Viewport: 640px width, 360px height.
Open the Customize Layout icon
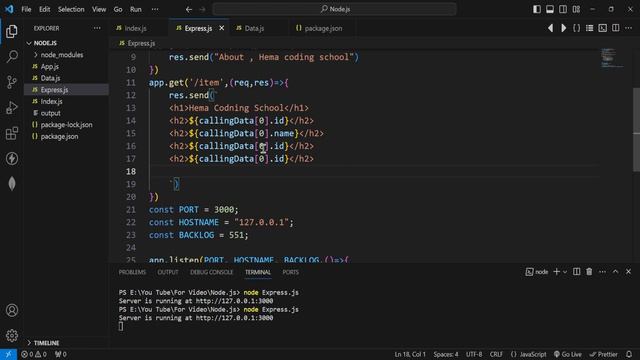pyautogui.click(x=576, y=9)
